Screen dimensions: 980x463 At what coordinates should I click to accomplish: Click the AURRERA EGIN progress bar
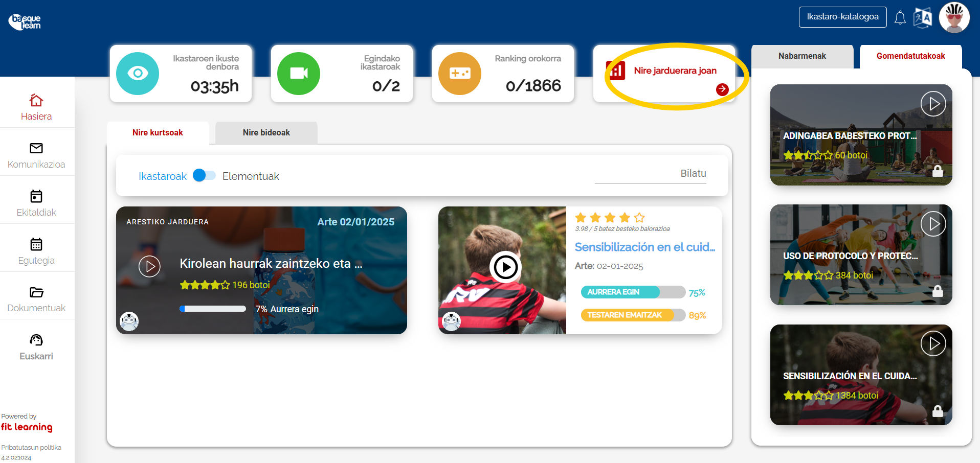(x=633, y=292)
